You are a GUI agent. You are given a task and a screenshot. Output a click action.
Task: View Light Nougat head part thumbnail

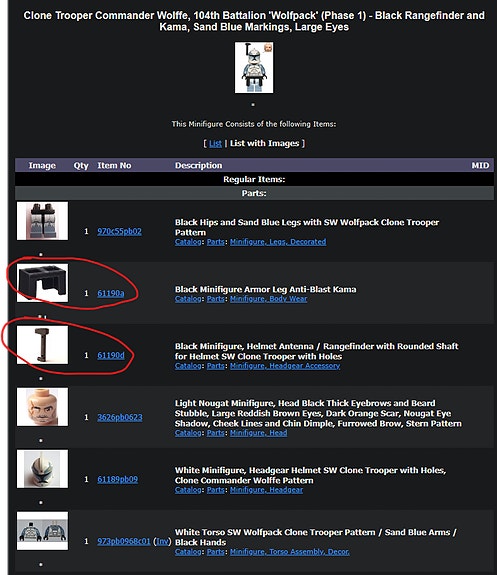tap(42, 407)
